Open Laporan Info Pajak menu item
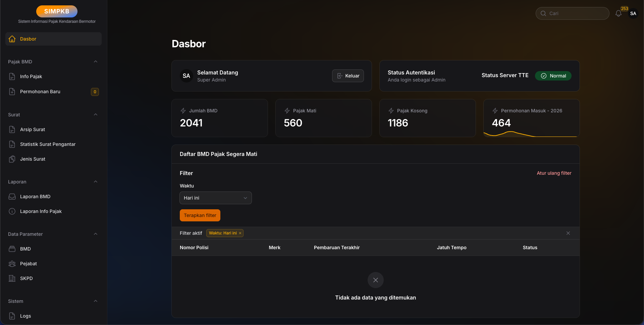The image size is (644, 325). tap(53, 211)
